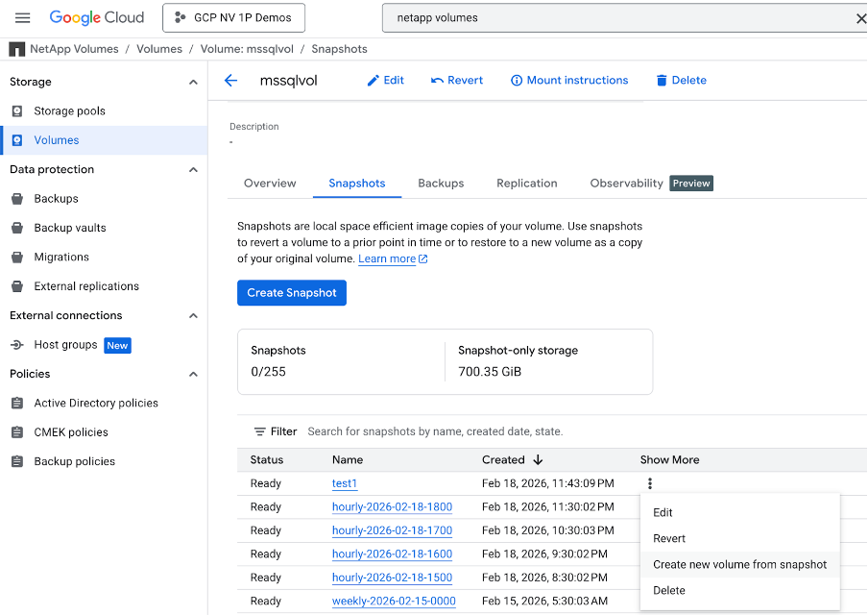This screenshot has height=615, width=868.
Task: Clear the search box with X icon
Action: [861, 18]
